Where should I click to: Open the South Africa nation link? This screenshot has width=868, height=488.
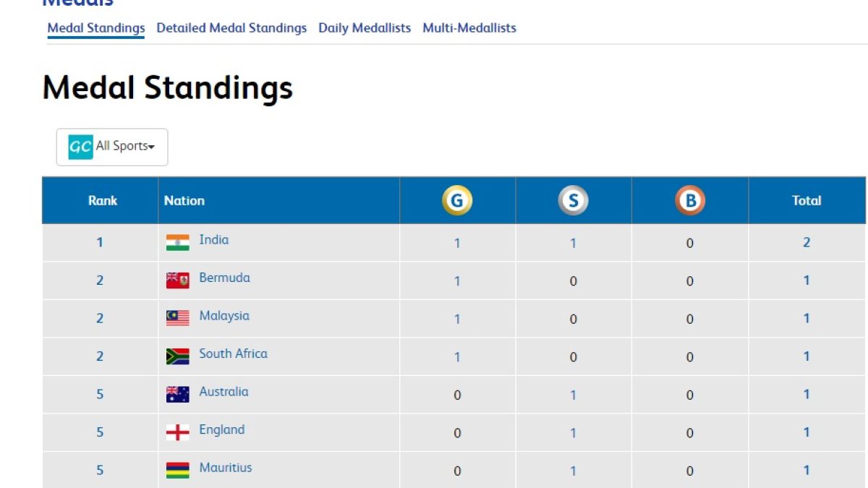[x=233, y=354]
